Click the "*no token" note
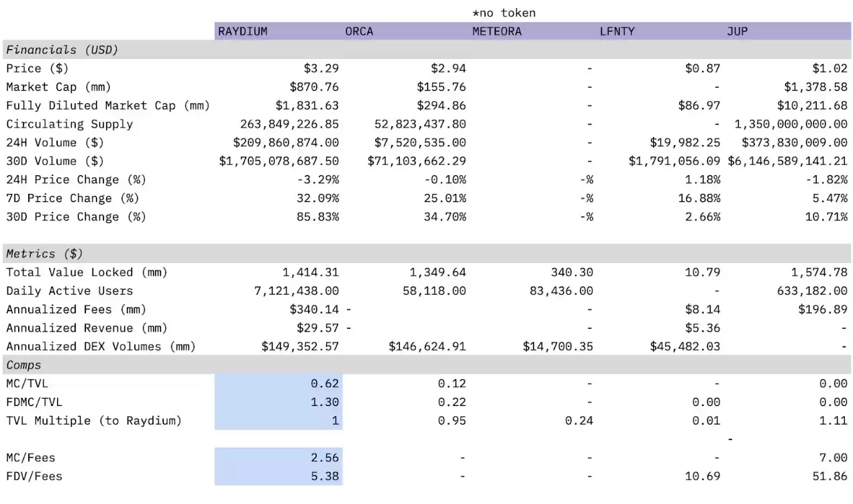This screenshot has height=504, width=853. (x=504, y=13)
